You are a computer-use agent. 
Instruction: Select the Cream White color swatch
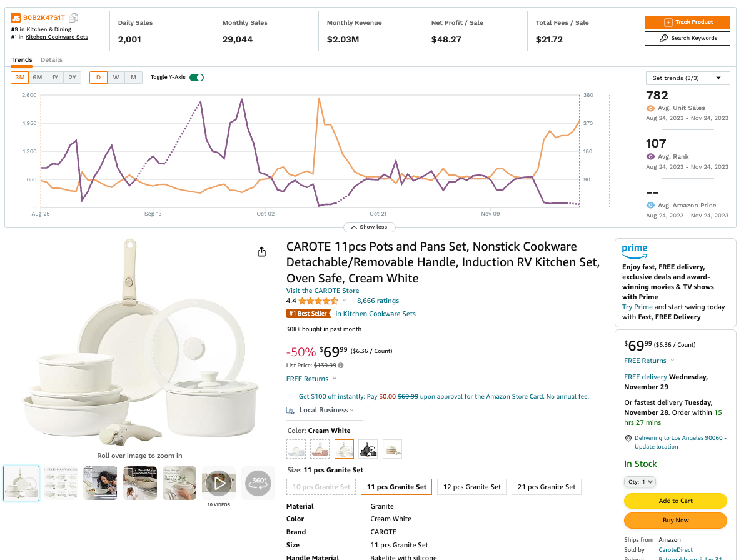click(x=345, y=449)
